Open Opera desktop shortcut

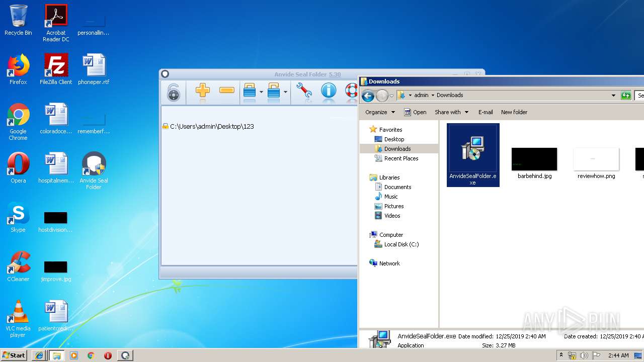point(18,168)
